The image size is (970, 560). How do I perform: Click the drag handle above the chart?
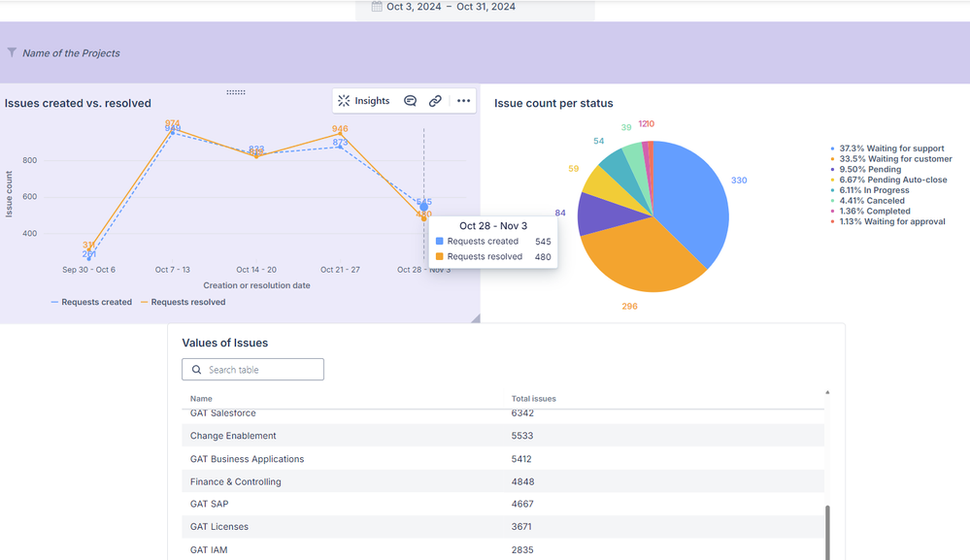[236, 92]
